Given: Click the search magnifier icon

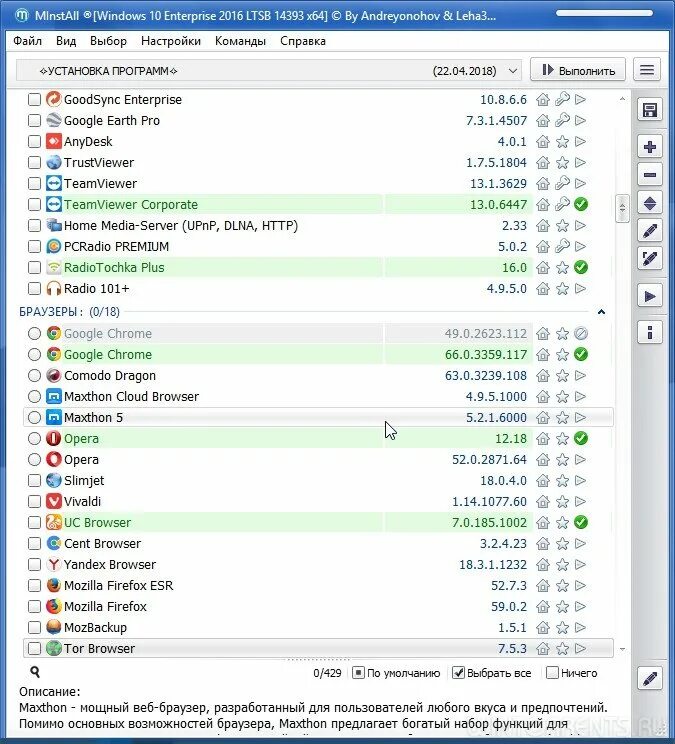Looking at the screenshot, I should 35,672.
